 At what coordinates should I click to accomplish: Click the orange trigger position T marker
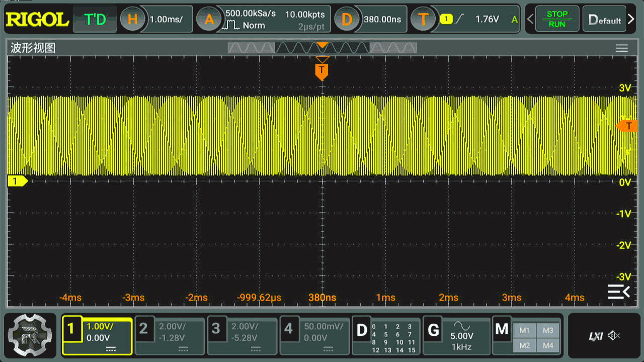pos(322,71)
